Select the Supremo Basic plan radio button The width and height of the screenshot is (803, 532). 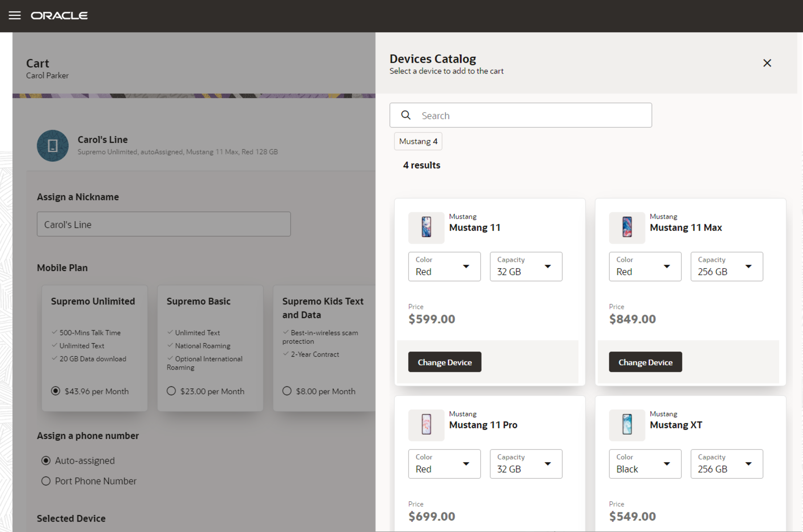click(x=171, y=391)
